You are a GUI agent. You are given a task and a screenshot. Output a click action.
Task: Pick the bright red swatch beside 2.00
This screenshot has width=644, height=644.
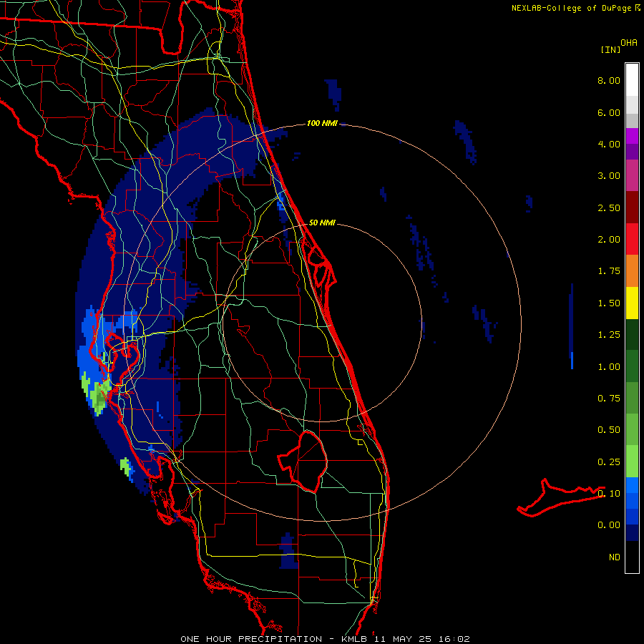click(x=632, y=239)
